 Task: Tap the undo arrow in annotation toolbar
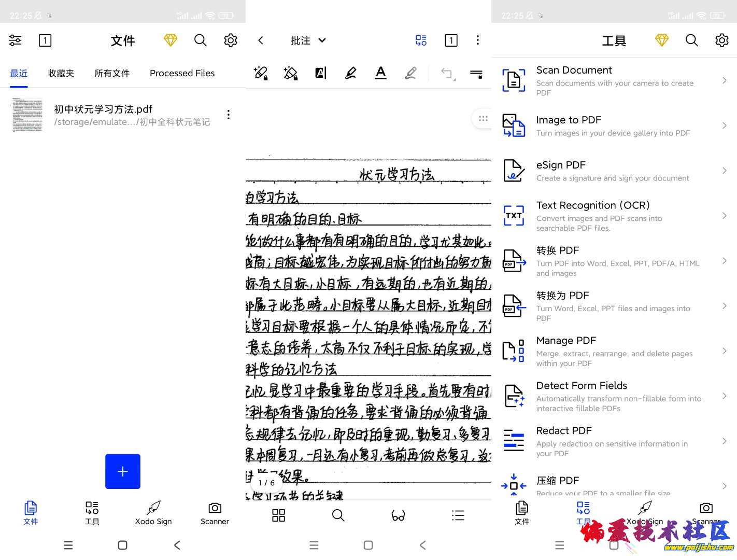coord(447,73)
